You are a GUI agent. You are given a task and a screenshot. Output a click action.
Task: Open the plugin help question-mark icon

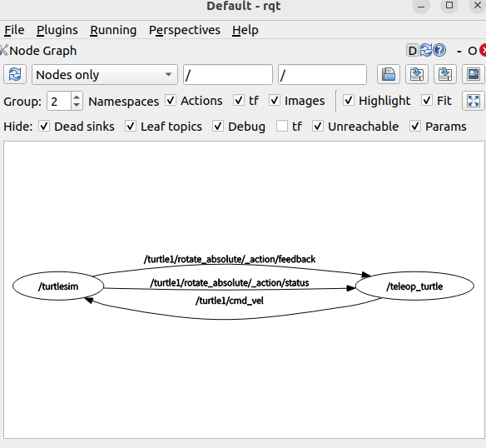pyautogui.click(x=439, y=50)
